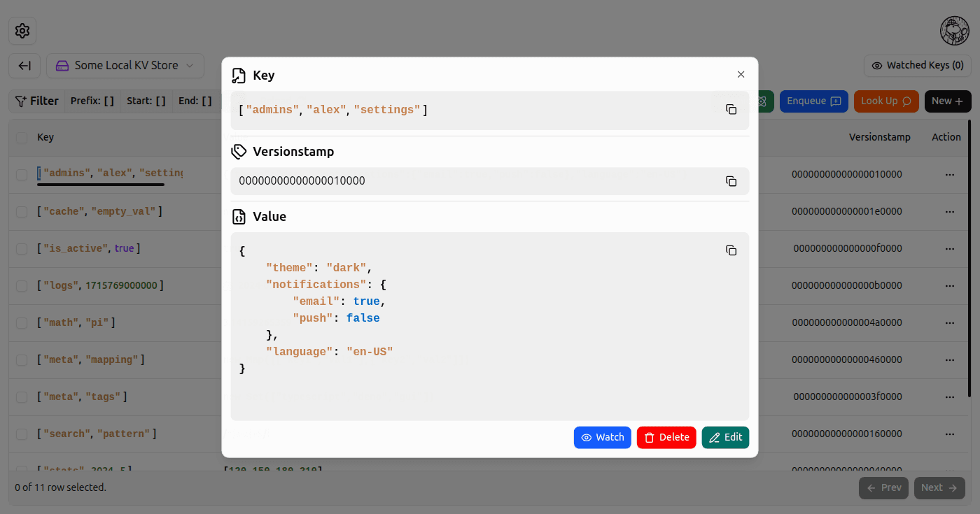Click the table's vertical scrollbar

[x=969, y=259]
